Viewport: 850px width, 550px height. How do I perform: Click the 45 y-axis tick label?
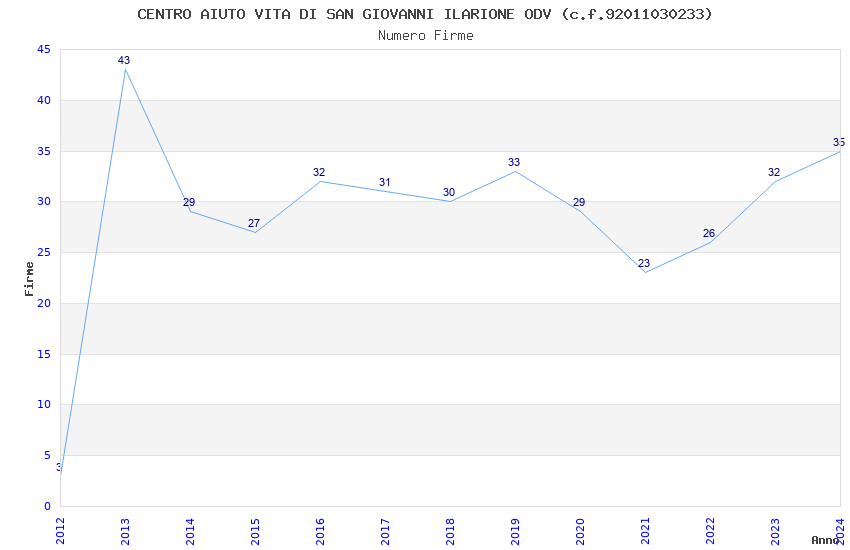coord(44,49)
